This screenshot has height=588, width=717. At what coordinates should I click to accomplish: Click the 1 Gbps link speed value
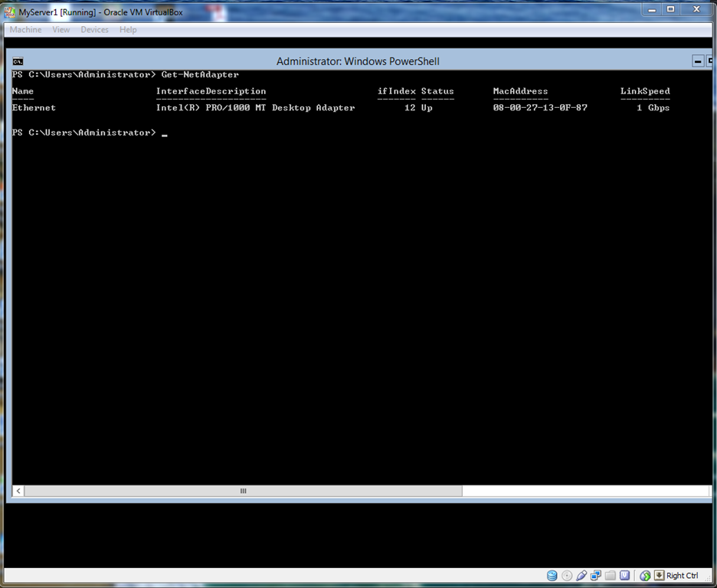click(653, 108)
